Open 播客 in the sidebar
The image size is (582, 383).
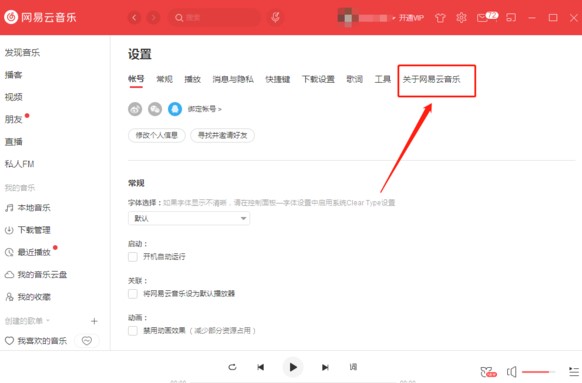[x=14, y=75]
